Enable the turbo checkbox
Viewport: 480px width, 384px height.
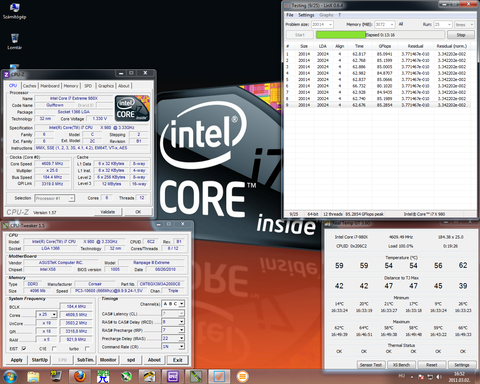[x=87, y=348]
